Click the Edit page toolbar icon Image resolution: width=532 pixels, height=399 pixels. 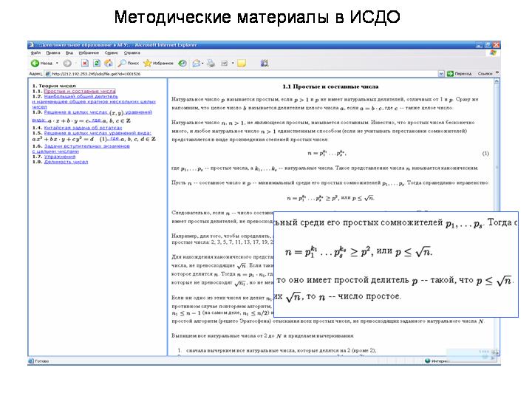(225, 63)
